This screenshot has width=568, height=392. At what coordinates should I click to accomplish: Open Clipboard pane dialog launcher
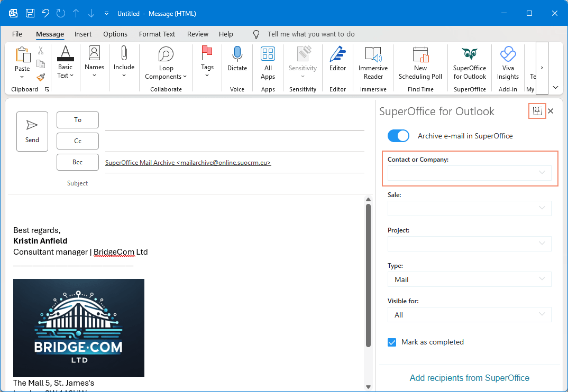click(47, 89)
